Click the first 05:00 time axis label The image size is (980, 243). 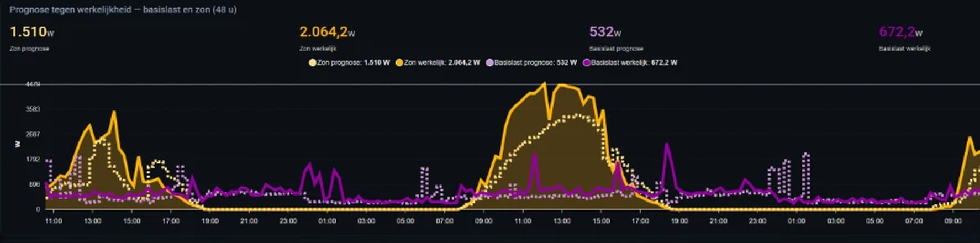[405, 221]
